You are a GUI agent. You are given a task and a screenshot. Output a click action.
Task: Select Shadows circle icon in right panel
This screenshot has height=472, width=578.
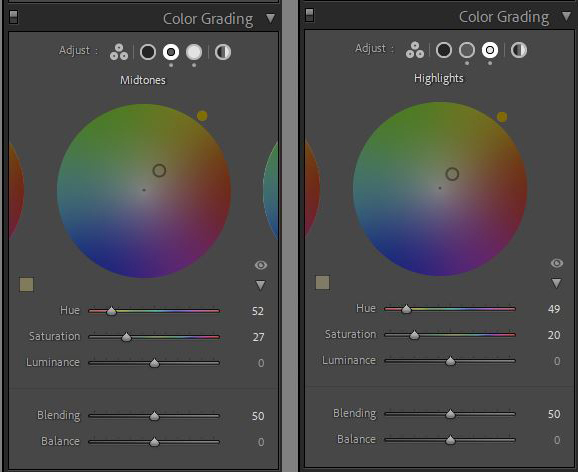tap(444, 50)
